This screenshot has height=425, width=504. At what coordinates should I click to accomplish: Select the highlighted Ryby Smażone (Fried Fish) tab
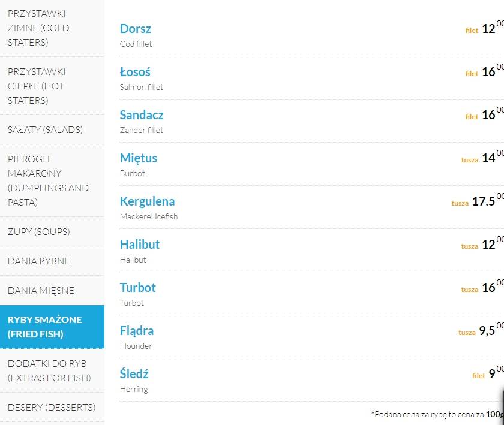point(52,327)
